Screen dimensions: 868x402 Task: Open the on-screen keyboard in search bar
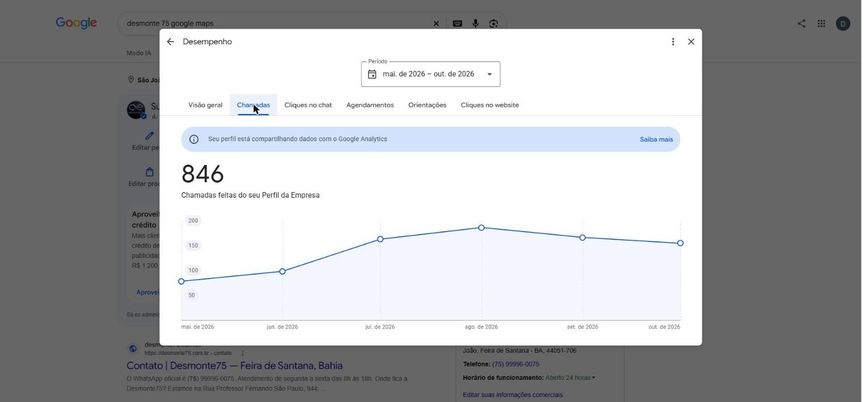(457, 23)
